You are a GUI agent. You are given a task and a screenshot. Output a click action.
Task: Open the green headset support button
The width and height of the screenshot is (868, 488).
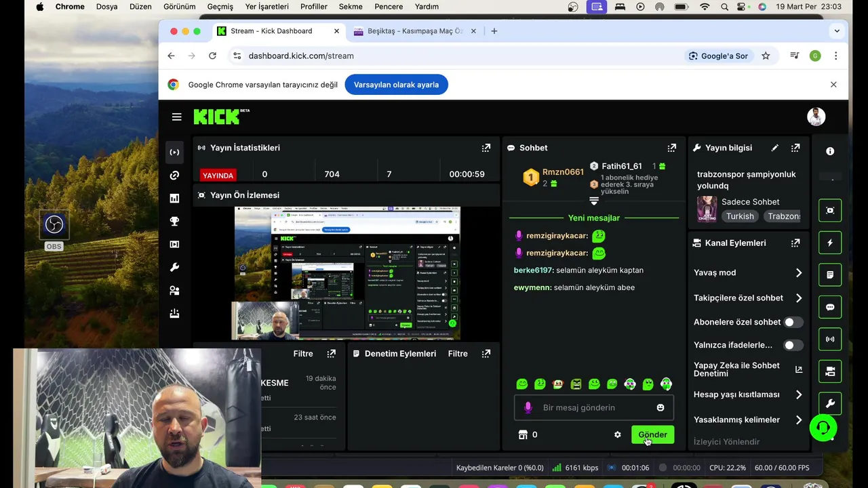[x=823, y=428]
